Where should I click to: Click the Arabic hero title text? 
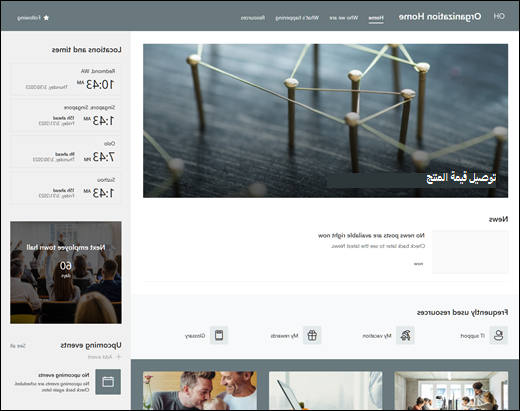point(461,178)
